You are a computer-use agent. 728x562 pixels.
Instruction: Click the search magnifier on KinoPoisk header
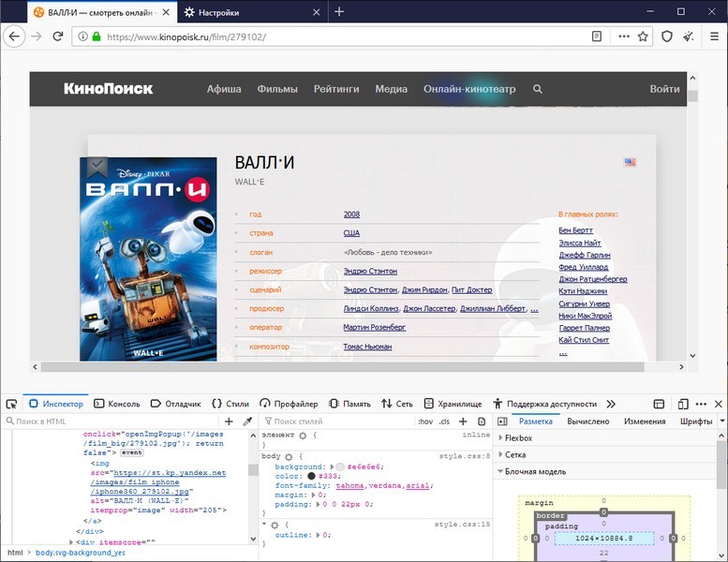[538, 89]
